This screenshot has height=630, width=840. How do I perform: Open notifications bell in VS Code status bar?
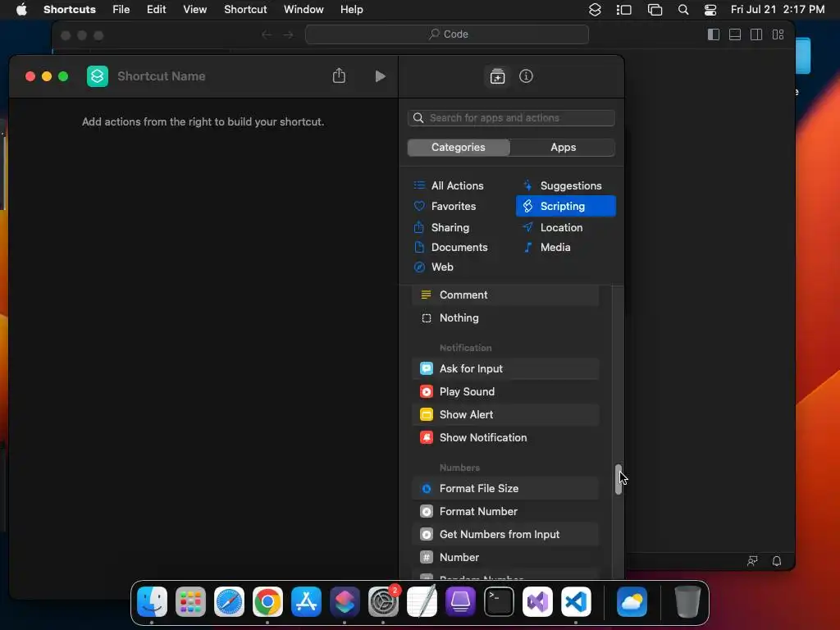[x=777, y=561]
